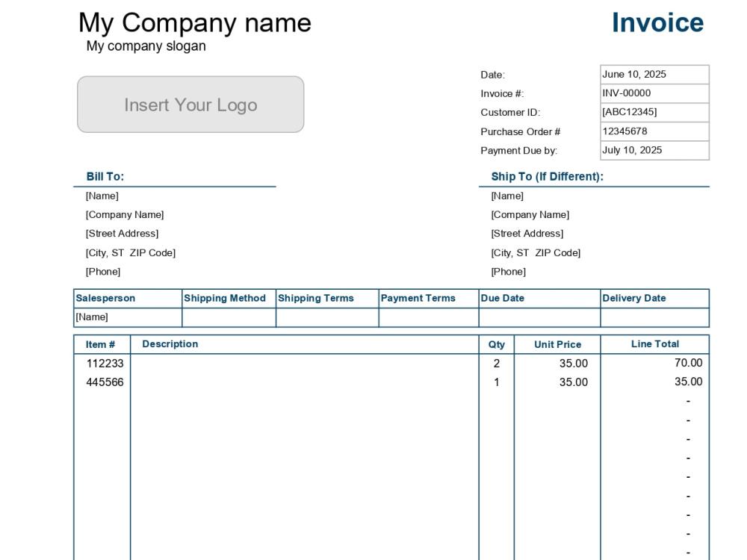
Task: Select the My Company name heading
Action: click(x=195, y=23)
